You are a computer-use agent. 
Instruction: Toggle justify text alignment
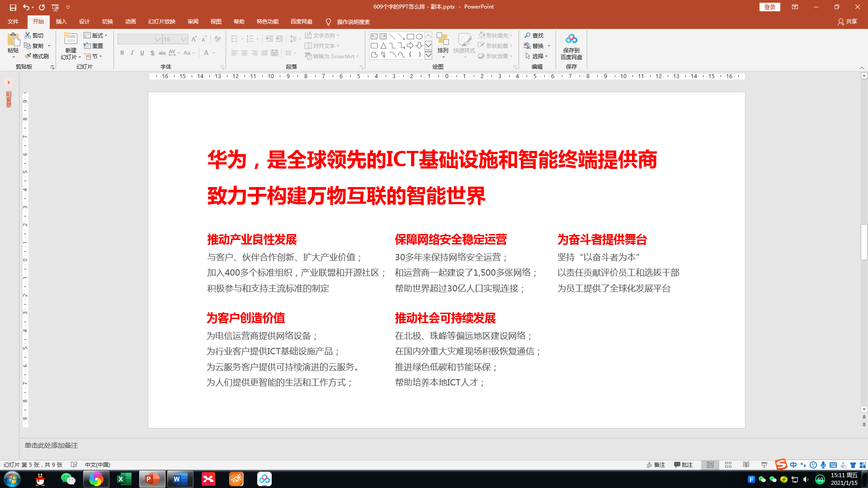[264, 53]
